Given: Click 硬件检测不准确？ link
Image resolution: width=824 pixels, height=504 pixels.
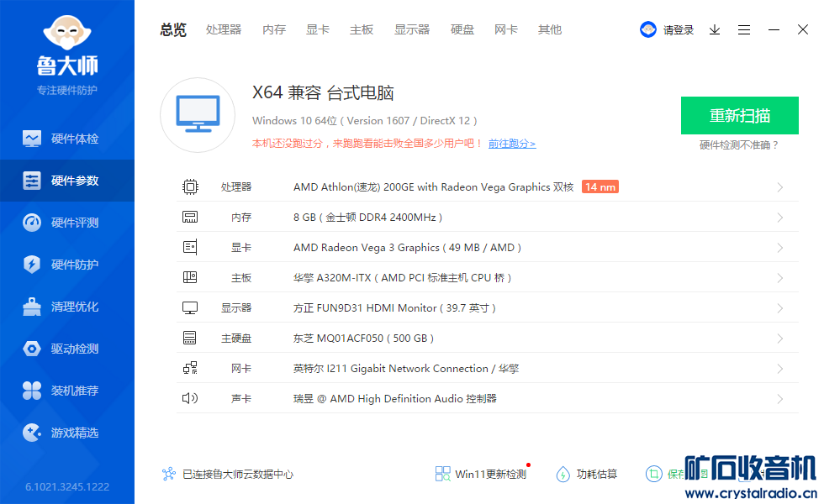Looking at the screenshot, I should 739,144.
